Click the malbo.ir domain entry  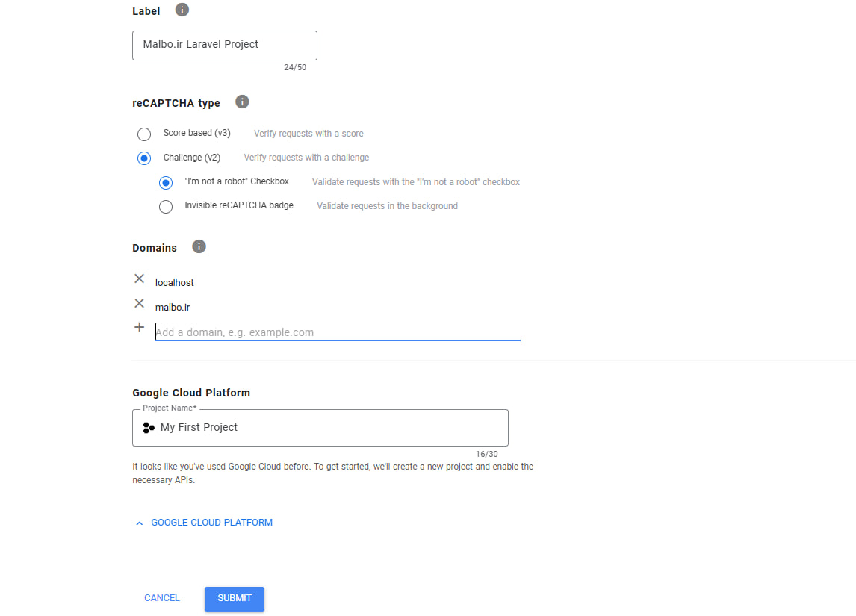[173, 308]
